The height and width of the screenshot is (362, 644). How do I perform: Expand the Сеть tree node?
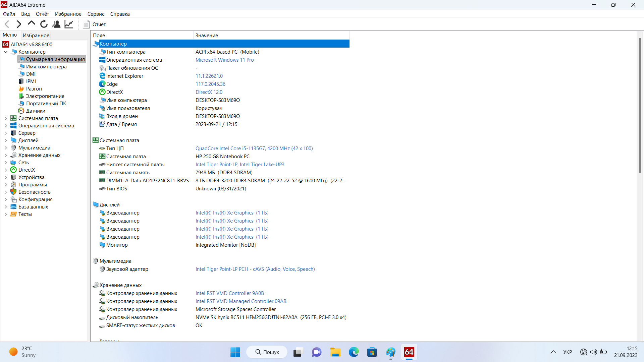coord(6,163)
